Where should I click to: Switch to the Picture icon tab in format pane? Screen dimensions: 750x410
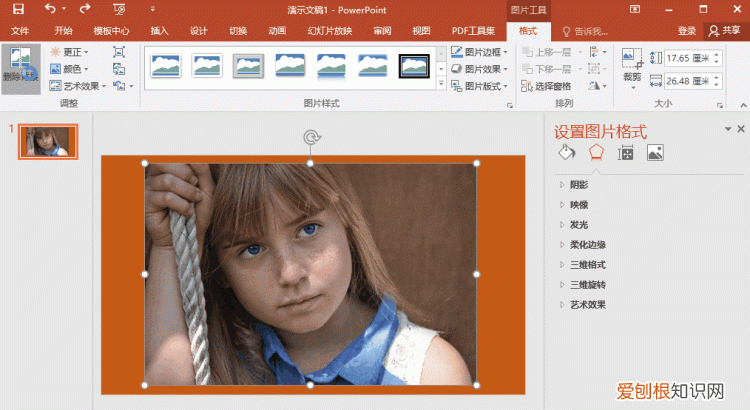655,153
